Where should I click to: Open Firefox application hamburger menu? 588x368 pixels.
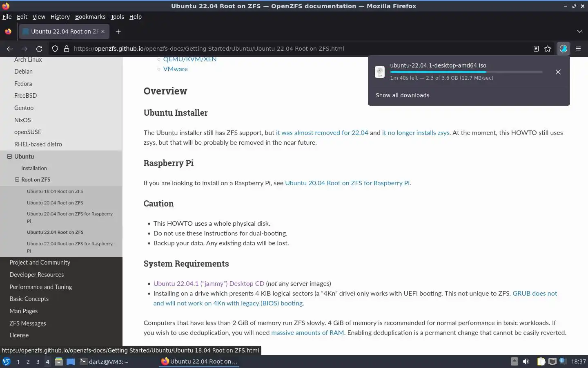point(578,49)
